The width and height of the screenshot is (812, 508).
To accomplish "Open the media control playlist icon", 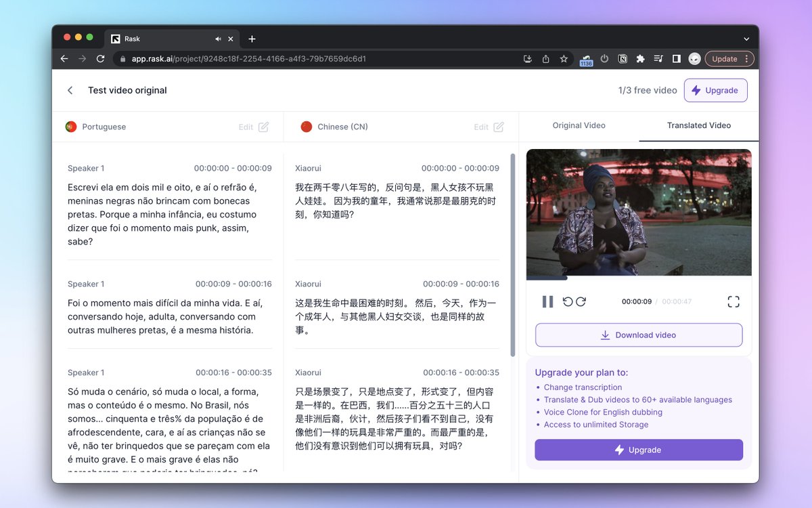I will click(x=658, y=59).
